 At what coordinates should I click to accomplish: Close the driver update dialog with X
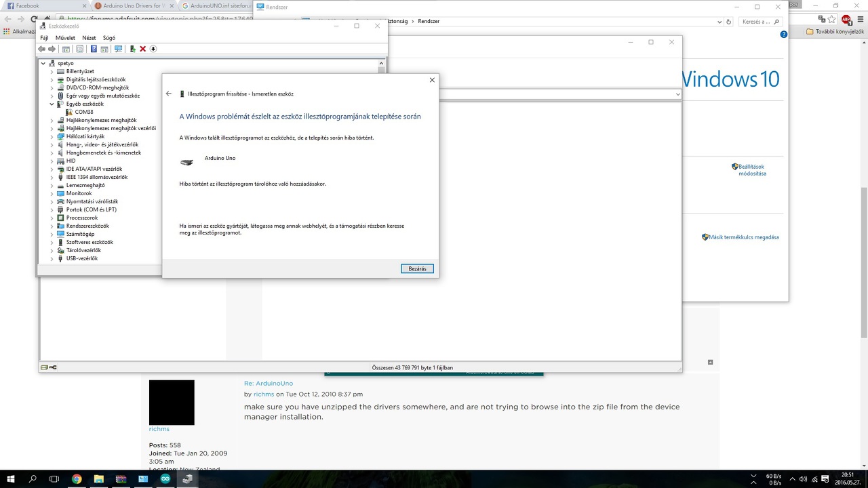click(432, 80)
